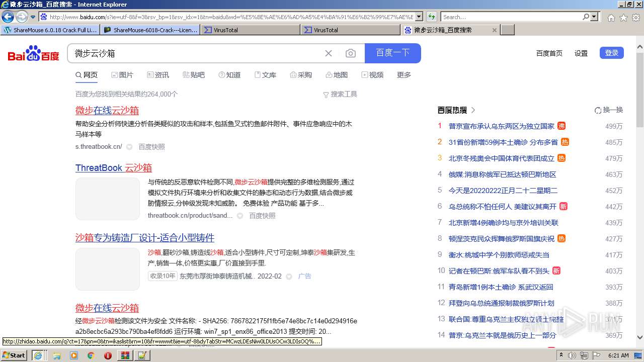
Task: Refresh the page using the refresh icon
Action: pos(431,17)
